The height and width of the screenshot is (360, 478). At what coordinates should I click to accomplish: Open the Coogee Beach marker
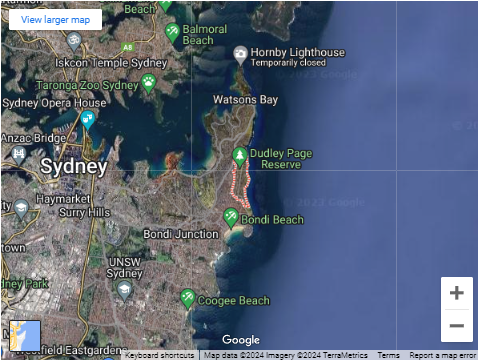pyautogui.click(x=188, y=298)
